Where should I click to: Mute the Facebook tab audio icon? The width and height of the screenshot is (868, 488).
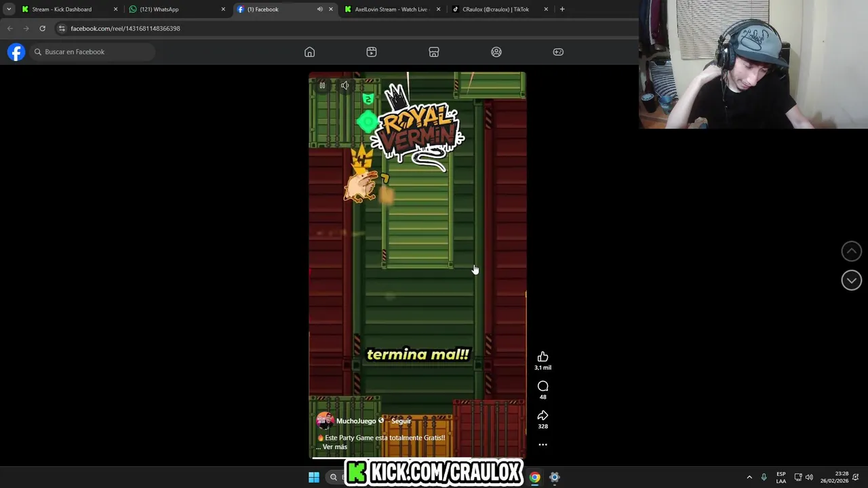319,9
